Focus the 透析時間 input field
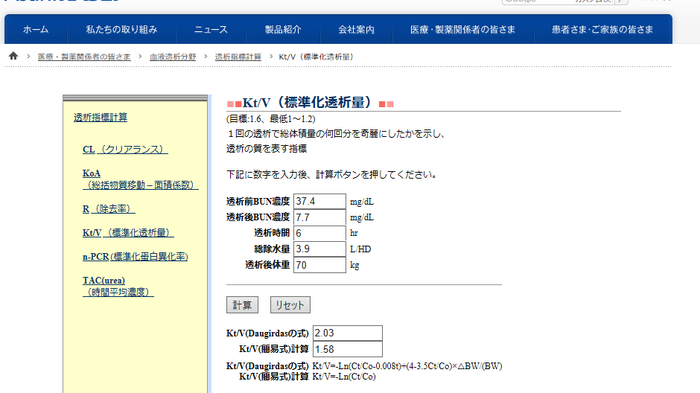The height and width of the screenshot is (393, 700). tap(319, 233)
